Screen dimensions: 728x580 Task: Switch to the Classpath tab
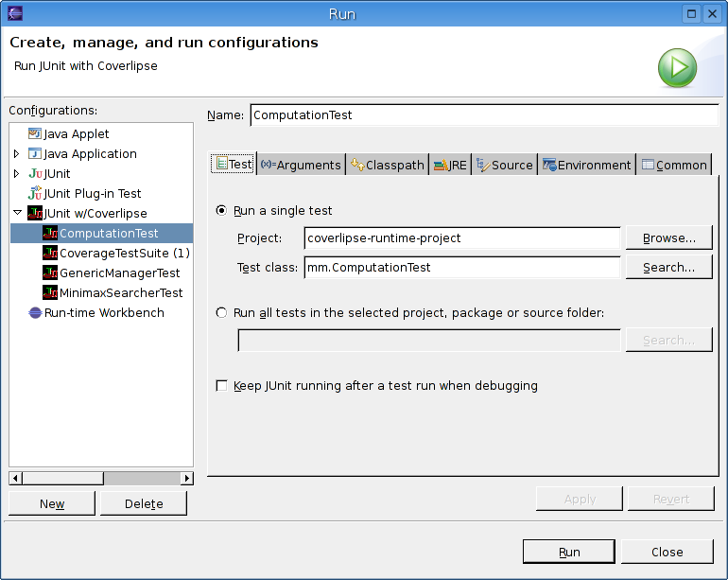(387, 165)
